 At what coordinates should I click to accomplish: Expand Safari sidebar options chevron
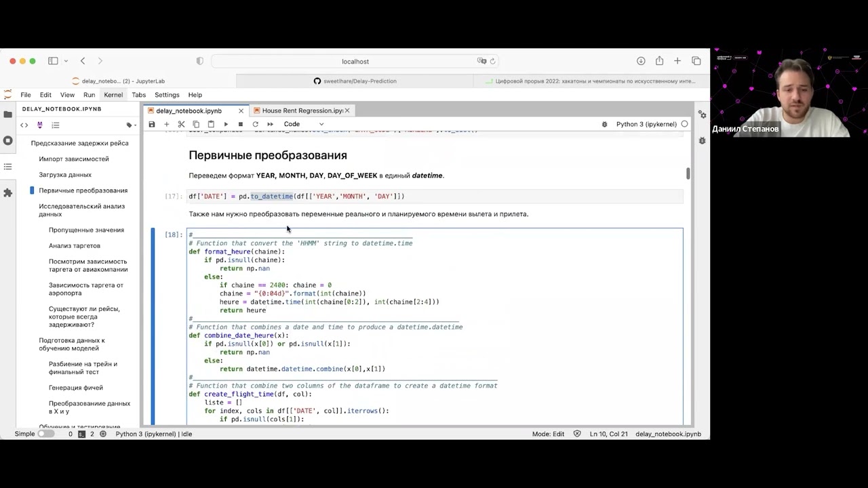pyautogui.click(x=66, y=61)
